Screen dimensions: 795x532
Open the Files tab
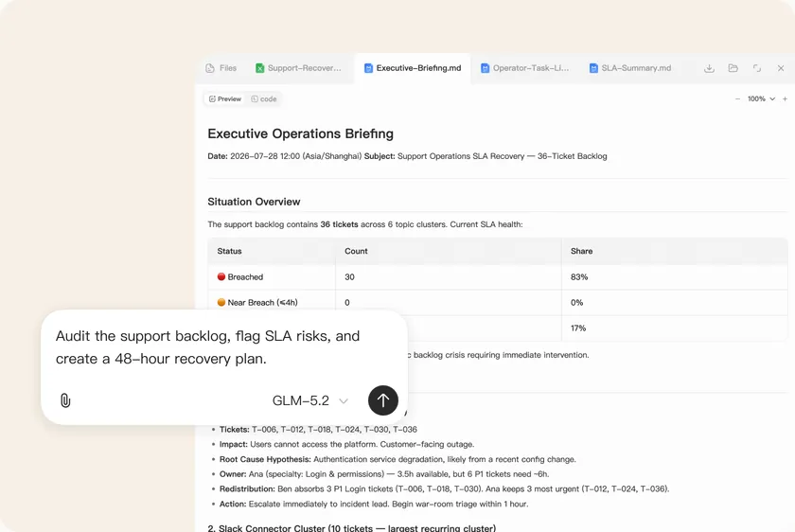(x=221, y=68)
